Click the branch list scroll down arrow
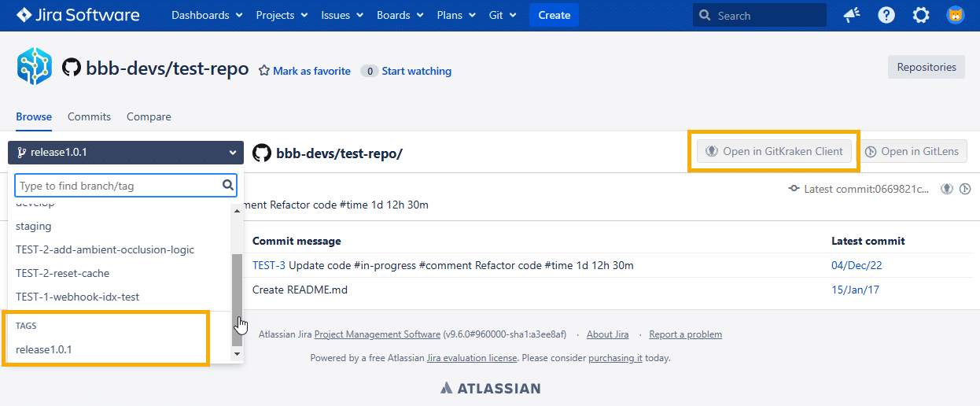 [x=237, y=354]
